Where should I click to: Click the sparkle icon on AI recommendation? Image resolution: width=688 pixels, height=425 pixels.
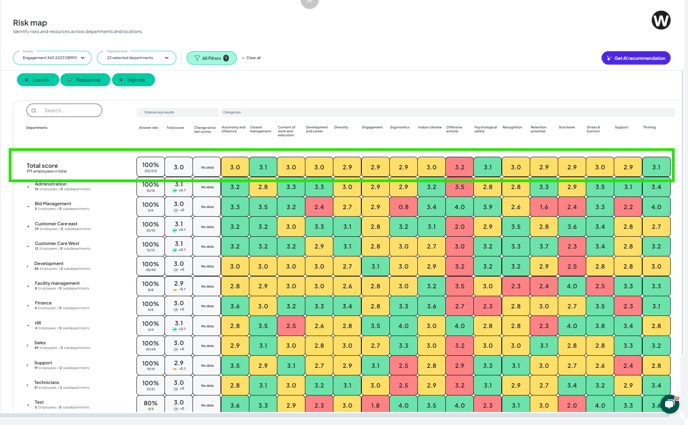(x=609, y=58)
